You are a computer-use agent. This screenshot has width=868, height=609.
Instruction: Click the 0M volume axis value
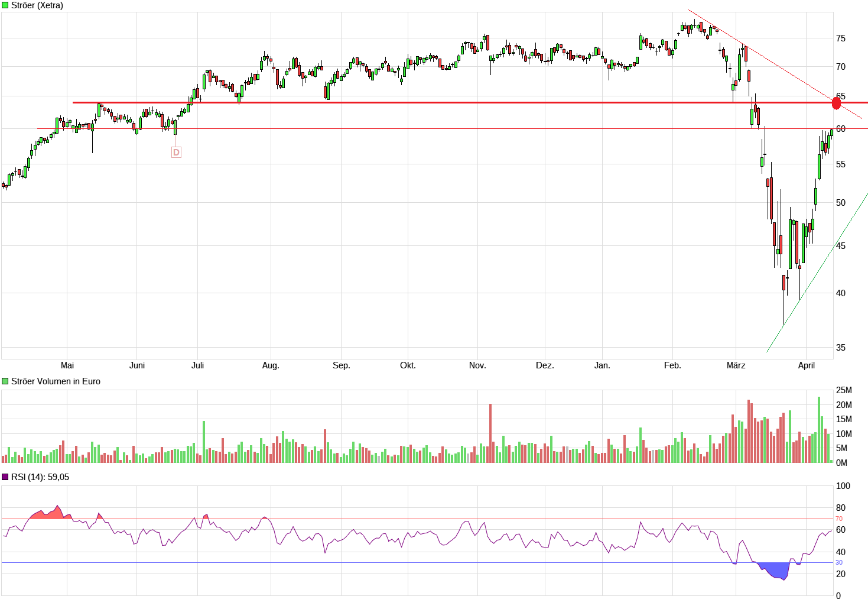[841, 463]
